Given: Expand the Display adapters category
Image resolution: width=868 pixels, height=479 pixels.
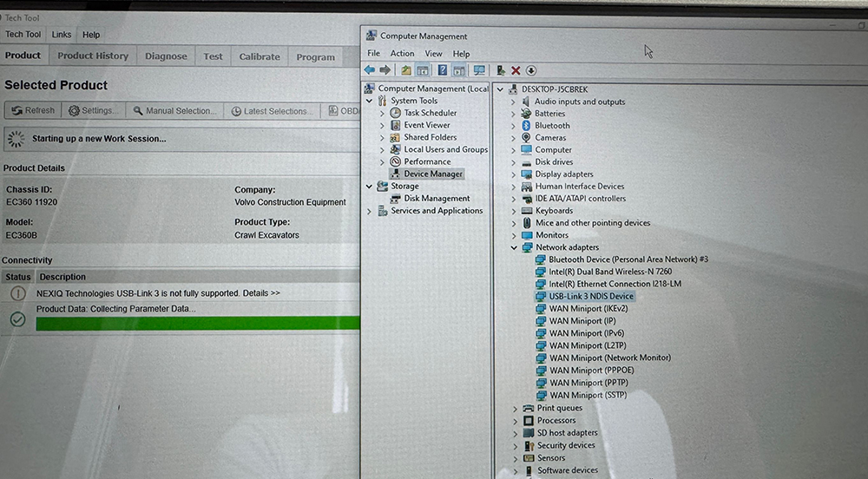Looking at the screenshot, I should [513, 174].
